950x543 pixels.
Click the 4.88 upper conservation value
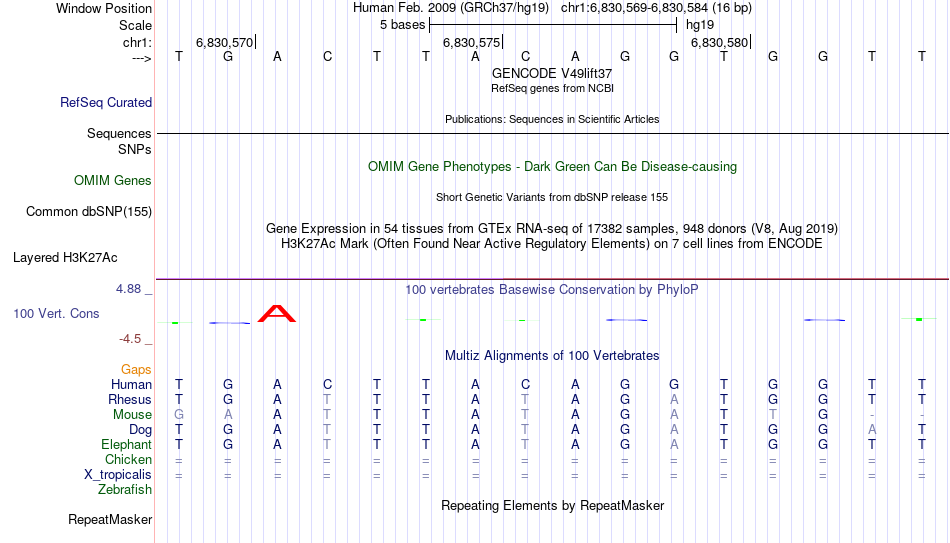[x=128, y=289]
